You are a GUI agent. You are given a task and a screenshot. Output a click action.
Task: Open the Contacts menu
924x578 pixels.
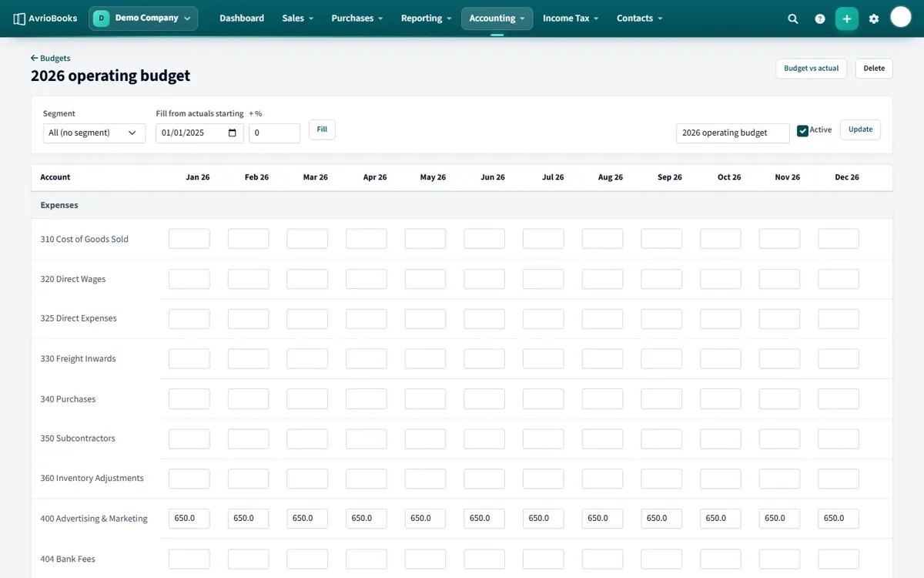[640, 18]
